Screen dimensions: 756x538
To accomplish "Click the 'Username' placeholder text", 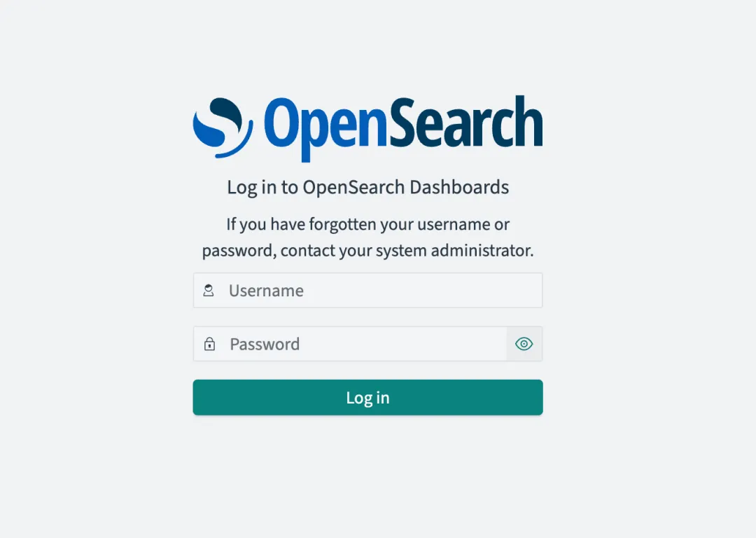I will click(x=266, y=291).
